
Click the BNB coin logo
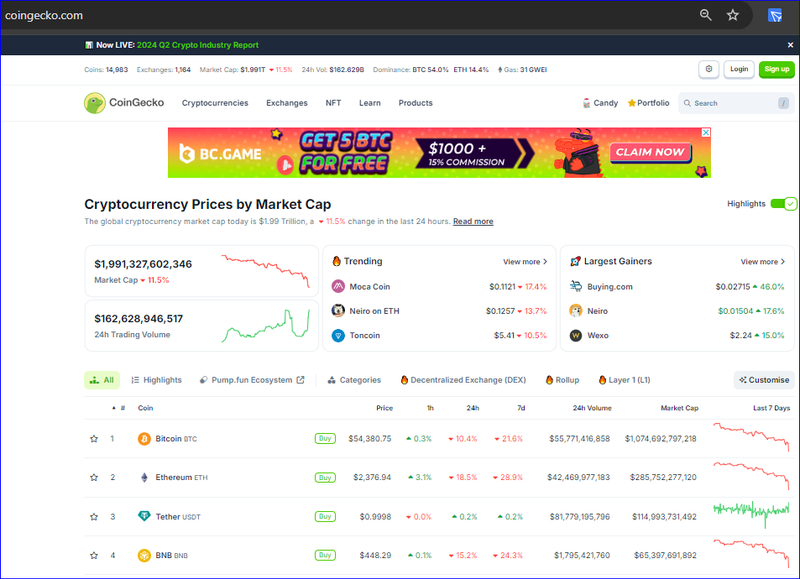[x=144, y=555]
